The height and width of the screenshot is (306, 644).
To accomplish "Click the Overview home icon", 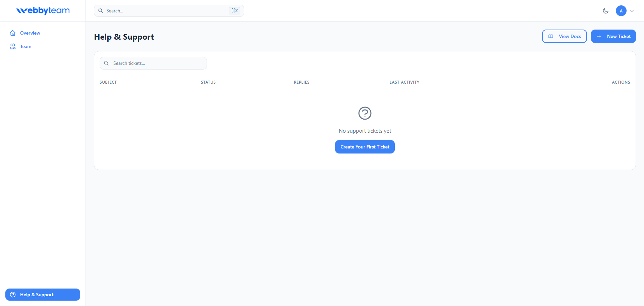I will pos(13,33).
